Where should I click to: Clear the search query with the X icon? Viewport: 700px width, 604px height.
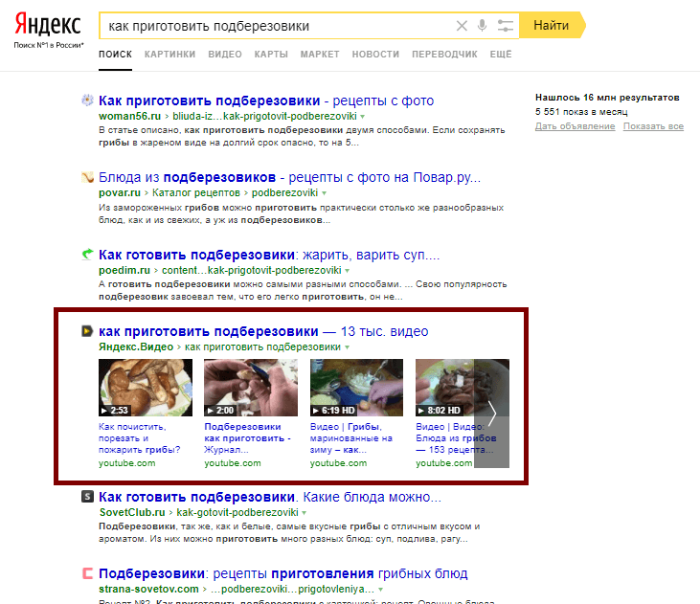pos(462,26)
